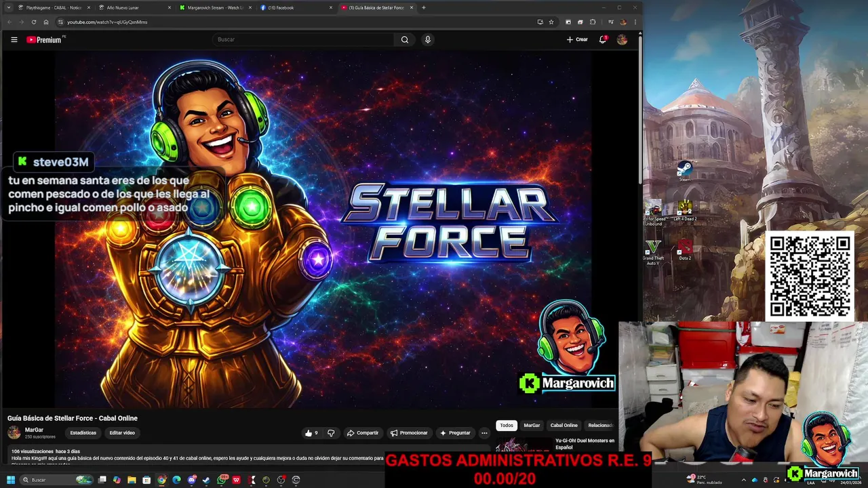
Task: Click the Editar video button
Action: [122, 432]
